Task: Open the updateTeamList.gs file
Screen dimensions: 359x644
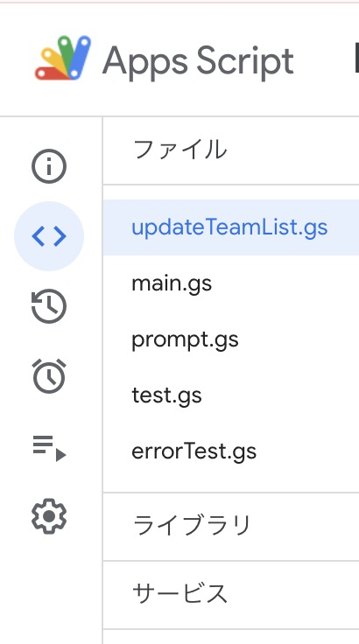Action: click(x=230, y=227)
